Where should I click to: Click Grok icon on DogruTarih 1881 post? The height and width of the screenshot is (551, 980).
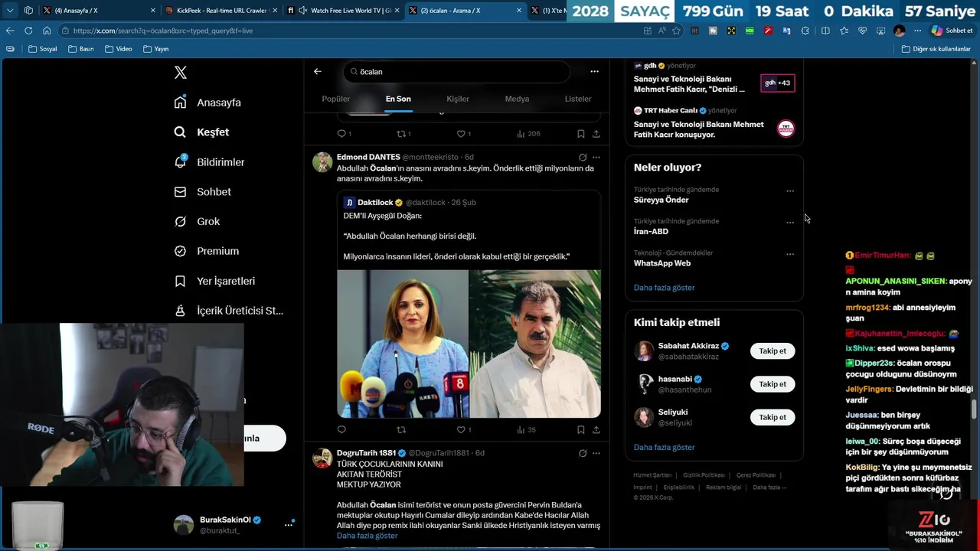pyautogui.click(x=583, y=453)
